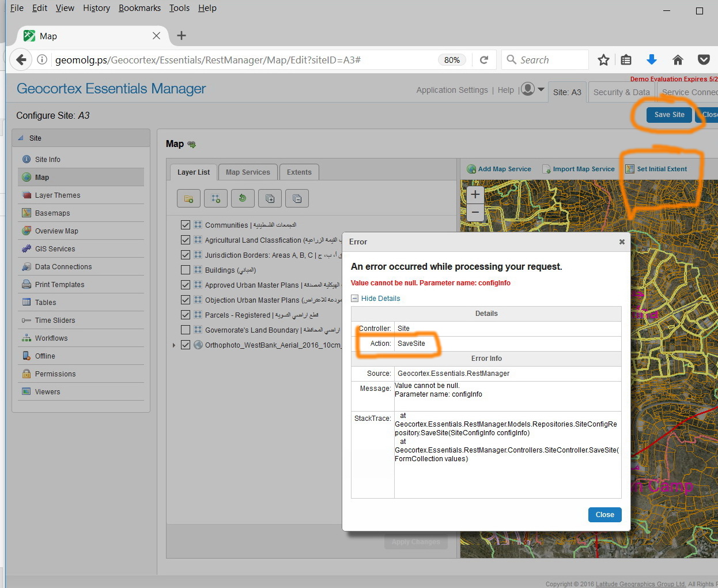
Task: Click the Permissions lock icon
Action: [27, 374]
